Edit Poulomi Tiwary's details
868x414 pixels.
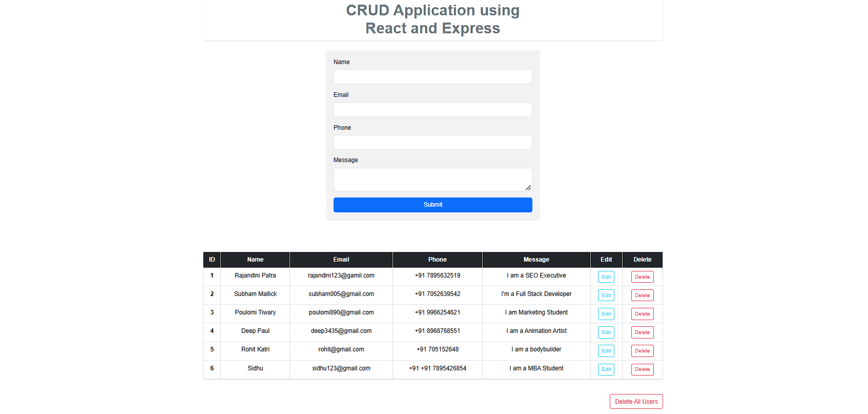coord(606,314)
